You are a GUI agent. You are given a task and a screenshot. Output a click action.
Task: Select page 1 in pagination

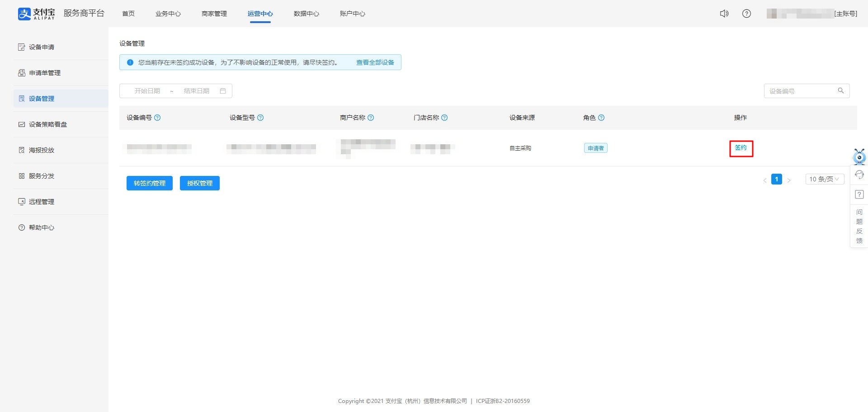click(777, 179)
